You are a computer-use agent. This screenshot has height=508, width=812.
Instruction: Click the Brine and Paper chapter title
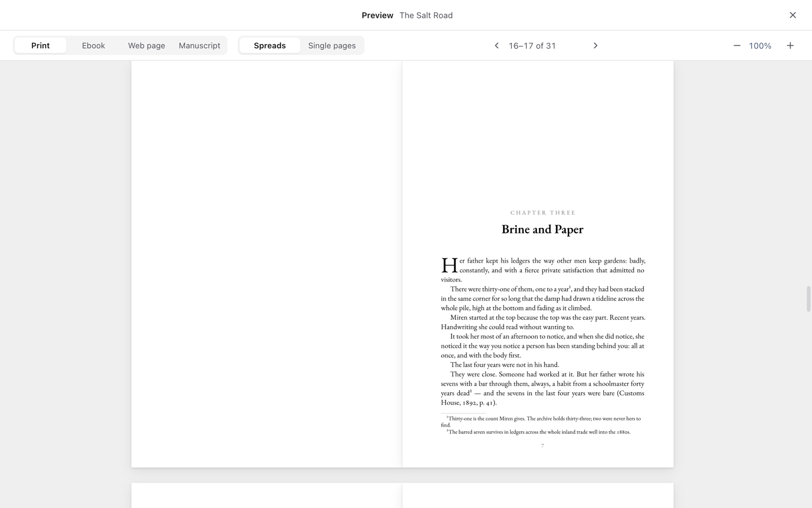pos(543,230)
